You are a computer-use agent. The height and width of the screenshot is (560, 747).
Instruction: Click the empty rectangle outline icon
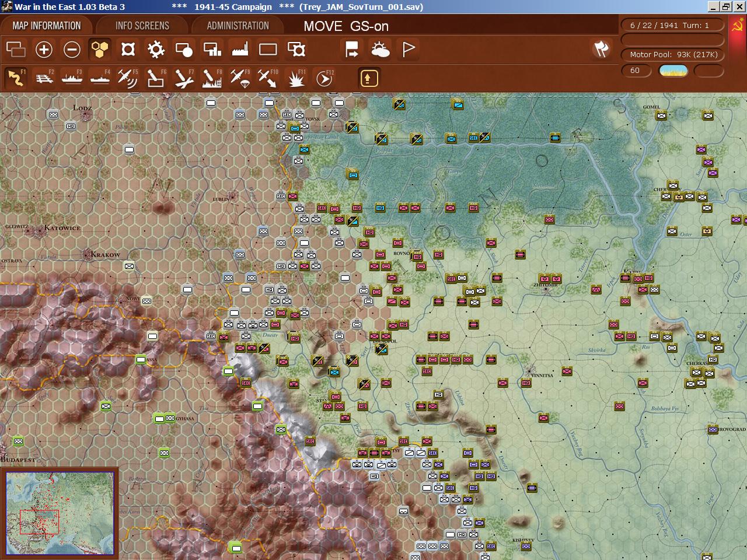268,50
